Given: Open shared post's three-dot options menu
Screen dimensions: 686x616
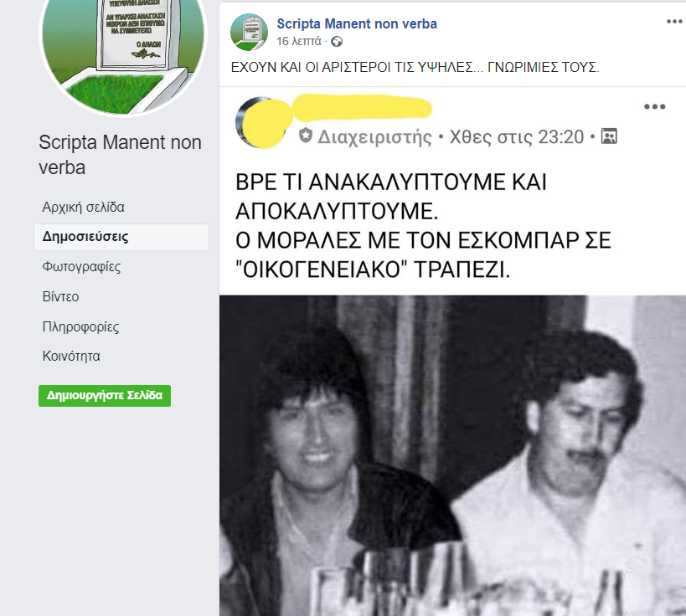Looking at the screenshot, I should (654, 106).
